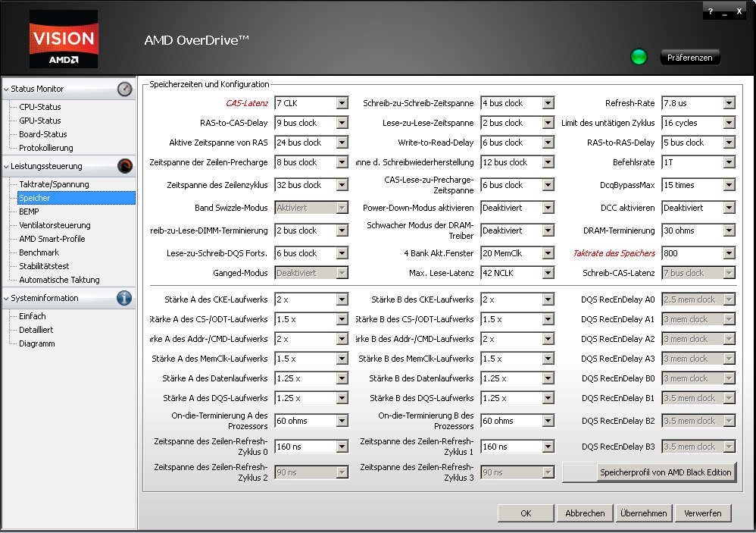Select Board-Status in the sidebar
Screen dimensions: 756x533
click(x=43, y=134)
